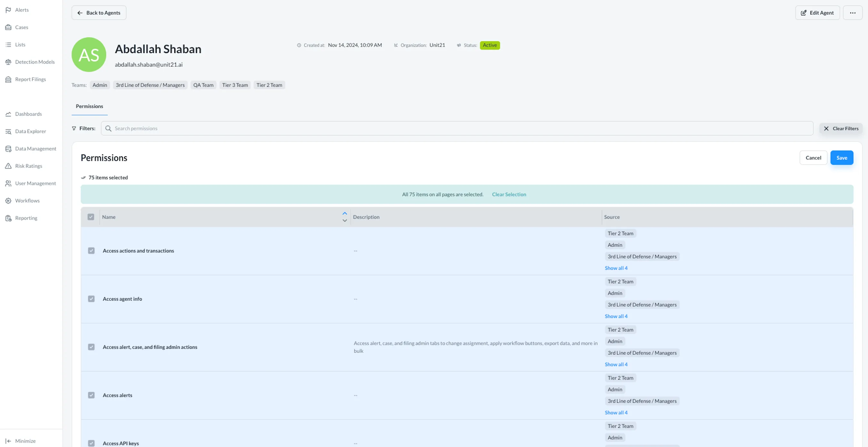868x447 pixels.
Task: Click the blue Save button
Action: click(841, 158)
